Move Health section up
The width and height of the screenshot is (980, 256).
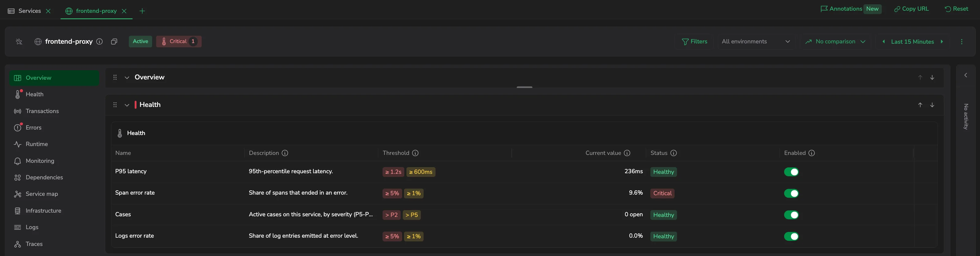(x=920, y=105)
